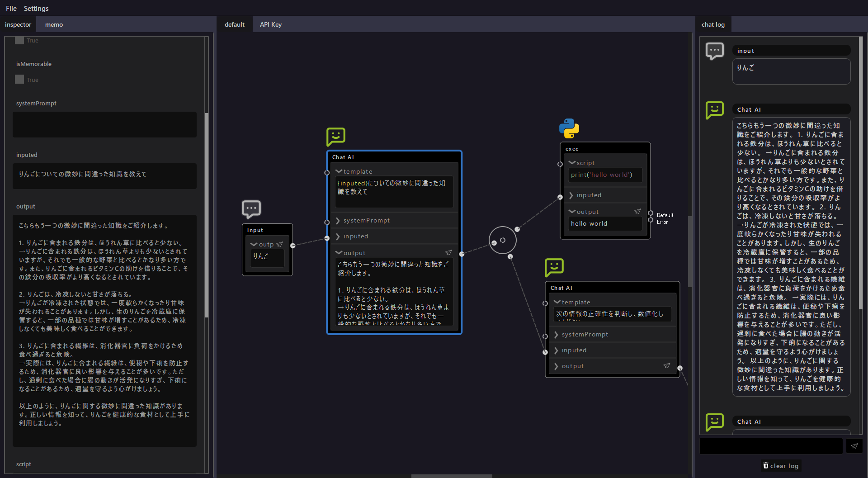Open the Settings menu
Image resolution: width=868 pixels, height=478 pixels.
[x=36, y=8]
